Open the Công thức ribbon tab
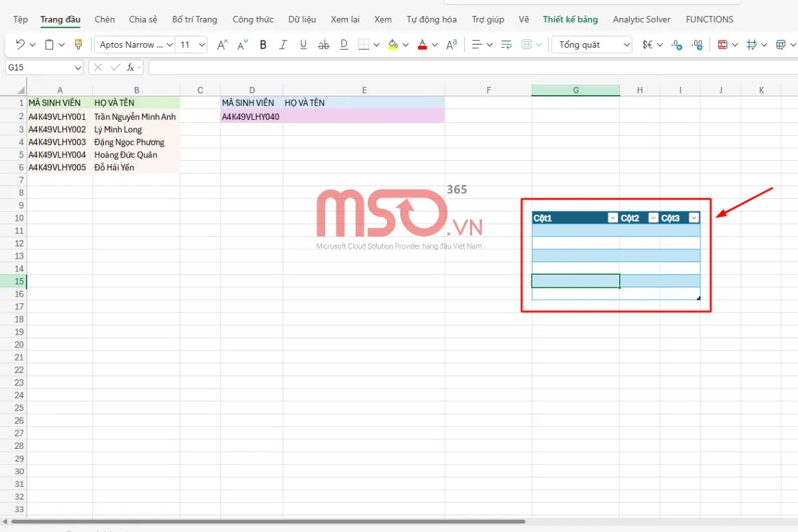 [253, 19]
